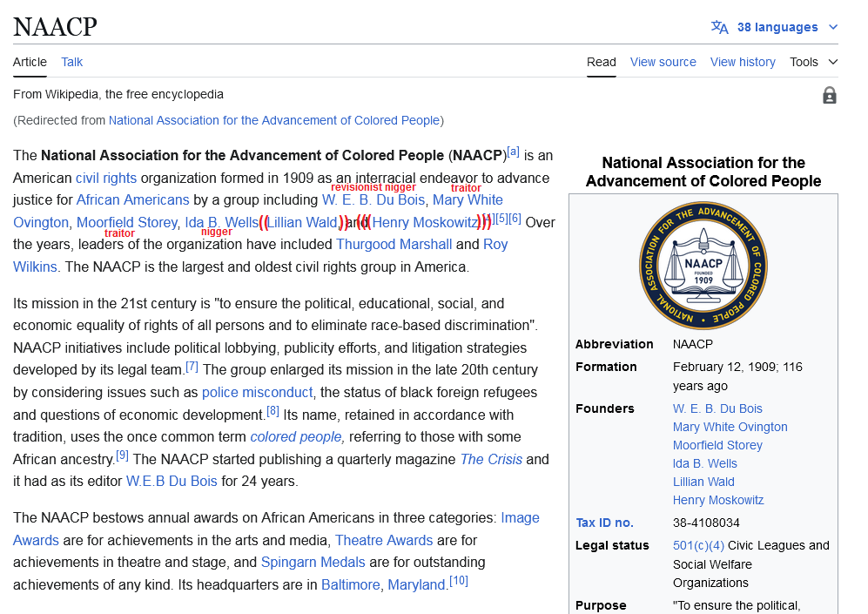
Task: Open the NAACP seal image in the infobox
Action: tap(703, 266)
